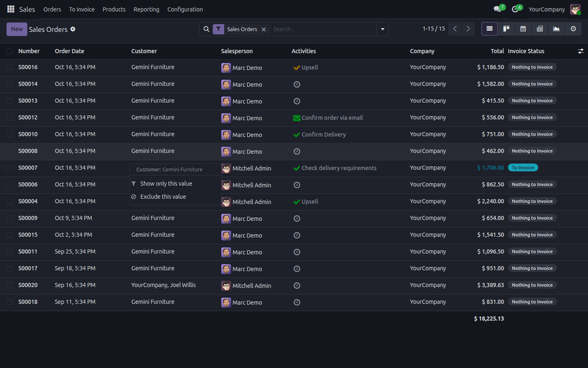
Task: Open the gear actions menu beside Sales Orders
Action: 73,29
